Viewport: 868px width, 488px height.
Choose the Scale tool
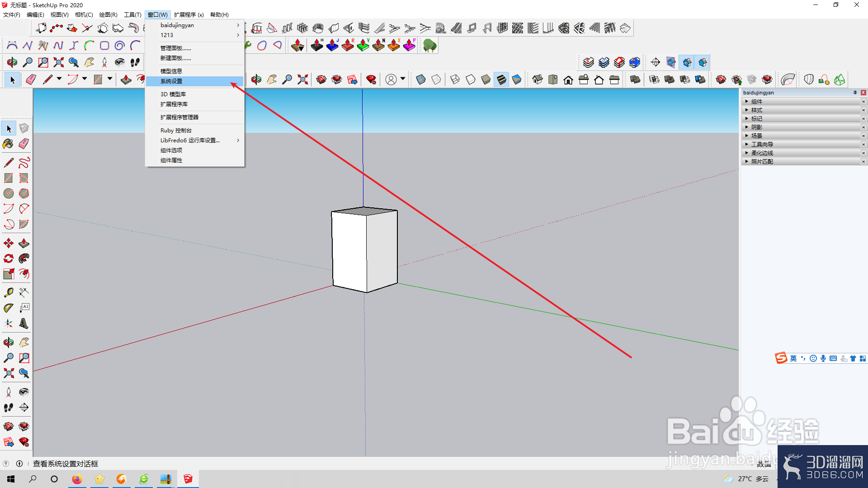point(9,274)
